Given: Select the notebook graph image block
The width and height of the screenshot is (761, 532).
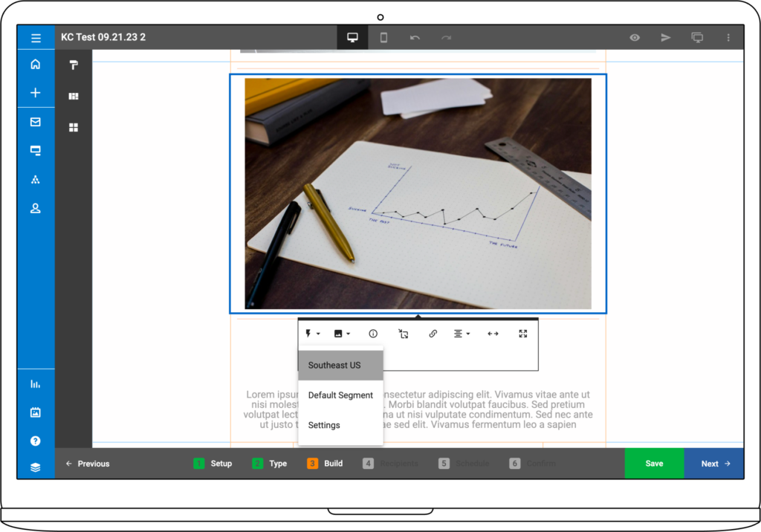Looking at the screenshot, I should (x=418, y=193).
